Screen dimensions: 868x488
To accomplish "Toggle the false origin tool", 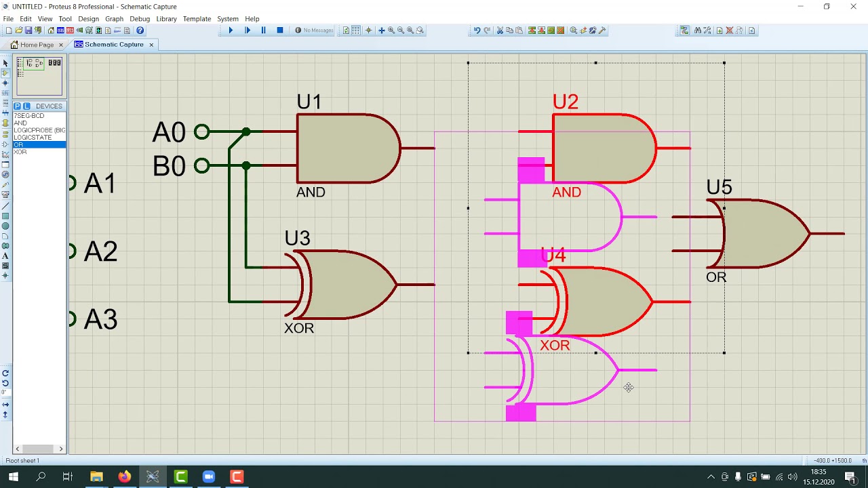I will pos(368,30).
